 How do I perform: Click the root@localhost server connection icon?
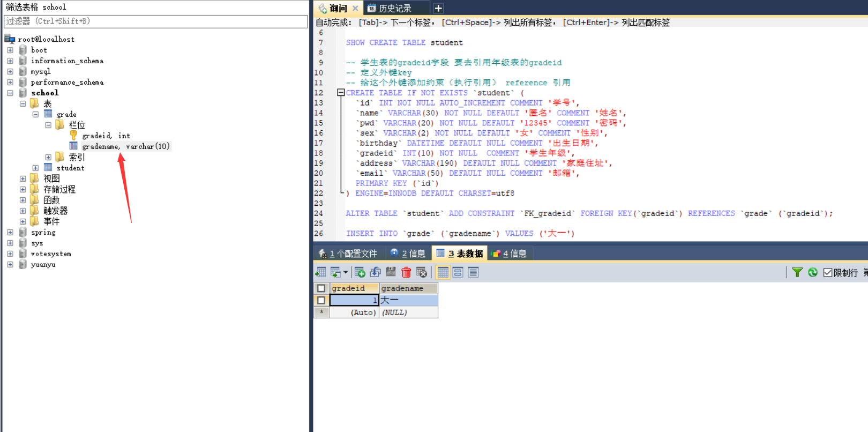click(x=10, y=39)
